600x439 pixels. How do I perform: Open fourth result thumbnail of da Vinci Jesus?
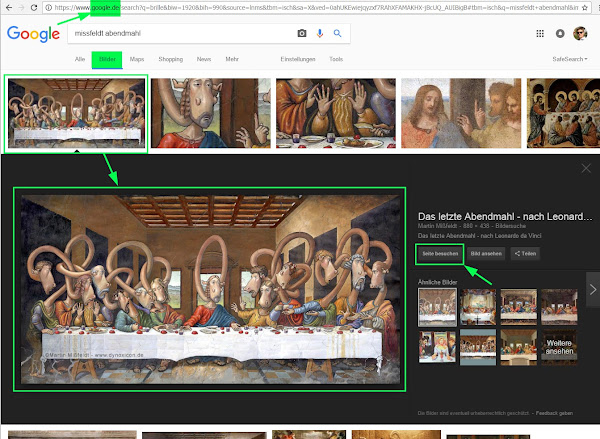[x=461, y=113]
